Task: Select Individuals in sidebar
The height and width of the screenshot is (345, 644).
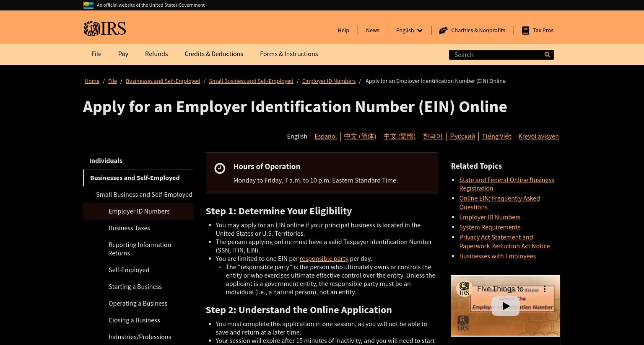Action: [x=138, y=161]
